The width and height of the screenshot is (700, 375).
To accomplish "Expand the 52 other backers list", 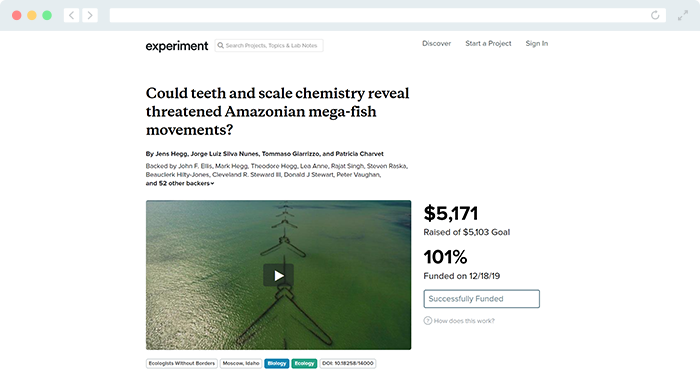I will click(180, 183).
